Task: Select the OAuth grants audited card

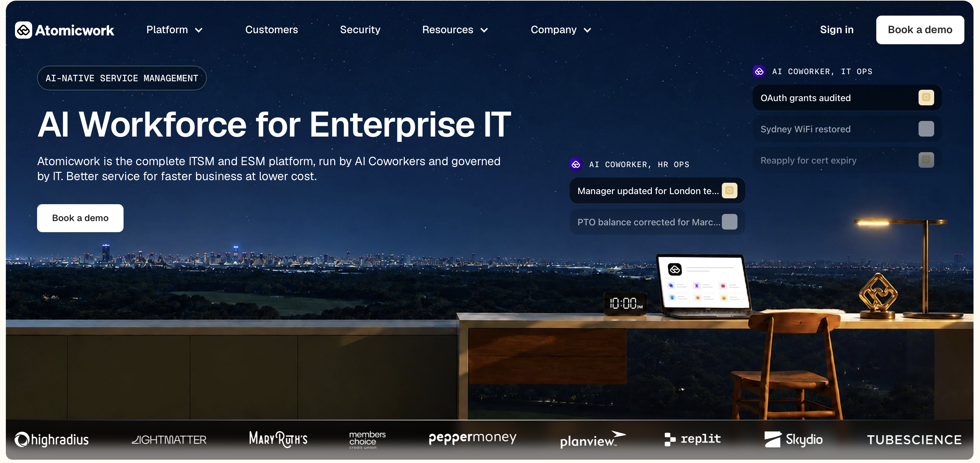Action: (x=847, y=98)
